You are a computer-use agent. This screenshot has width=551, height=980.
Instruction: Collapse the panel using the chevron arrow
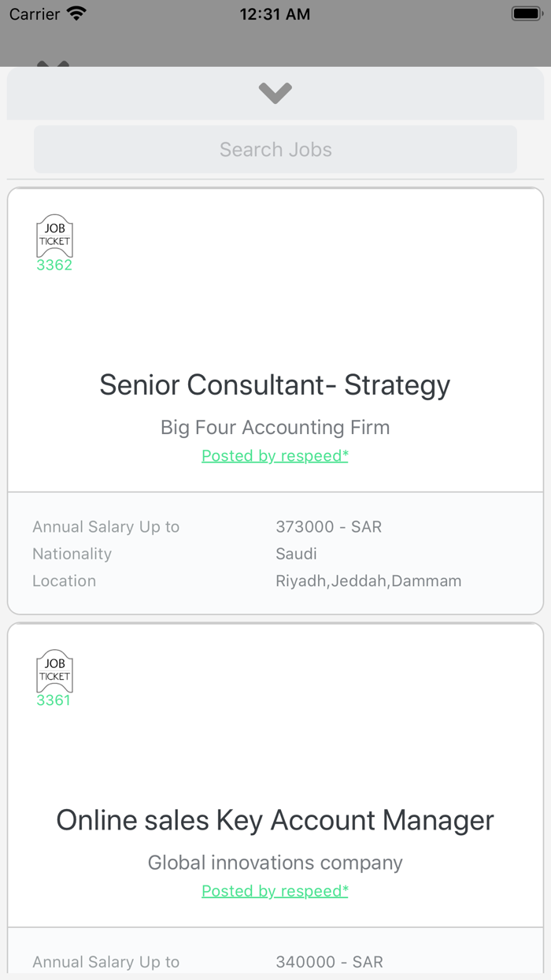click(275, 92)
